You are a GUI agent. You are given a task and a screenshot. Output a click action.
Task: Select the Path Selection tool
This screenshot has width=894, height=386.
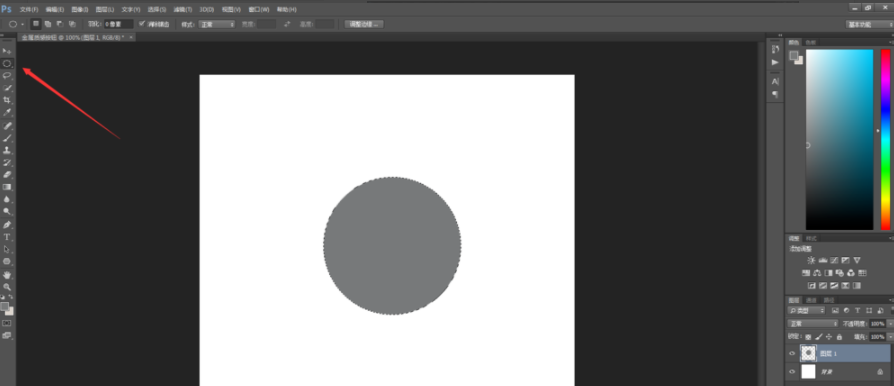7,249
